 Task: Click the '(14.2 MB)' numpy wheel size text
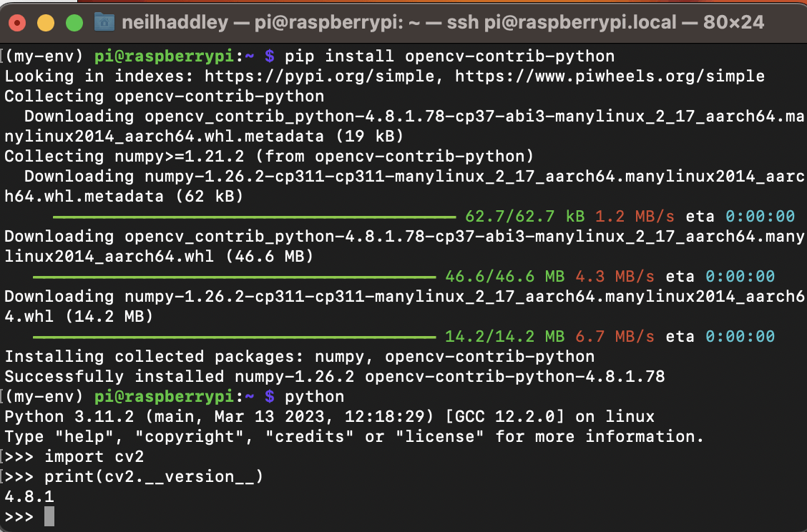coord(109,317)
